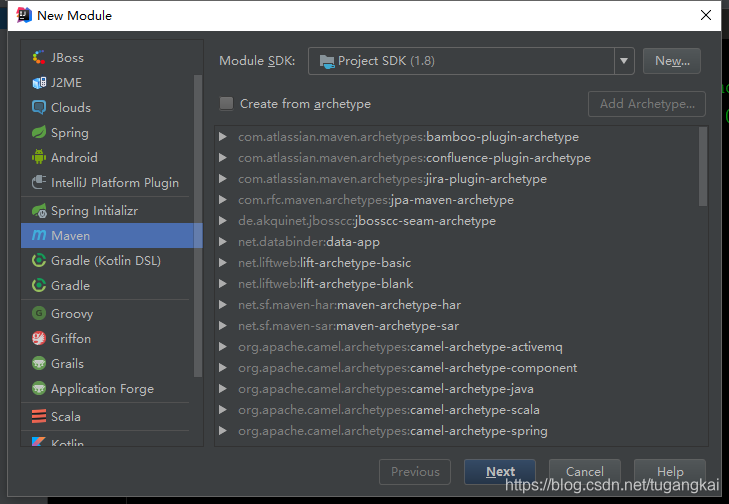
Task: Click the module type list scrollbar
Action: [198, 226]
